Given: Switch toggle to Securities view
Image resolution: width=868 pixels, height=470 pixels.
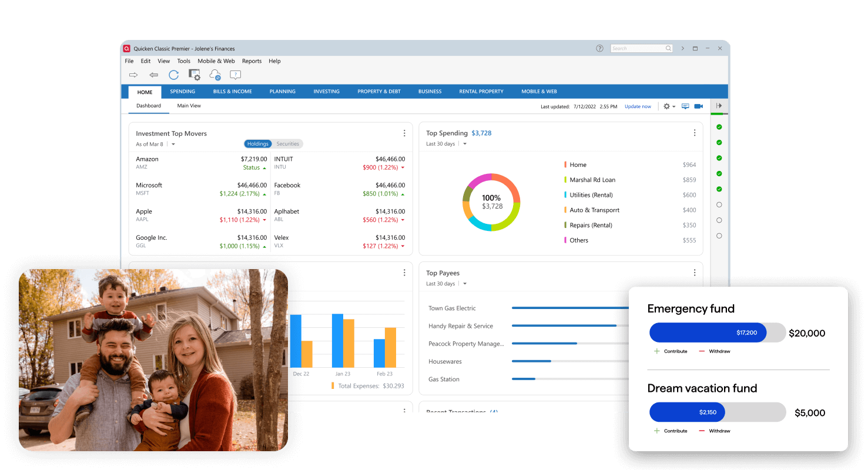Looking at the screenshot, I should [x=288, y=144].
